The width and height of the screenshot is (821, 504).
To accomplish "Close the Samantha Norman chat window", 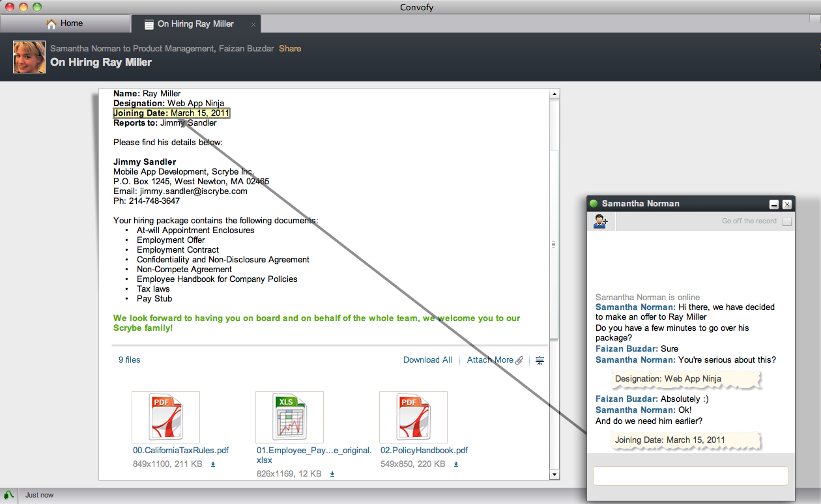I will [787, 204].
